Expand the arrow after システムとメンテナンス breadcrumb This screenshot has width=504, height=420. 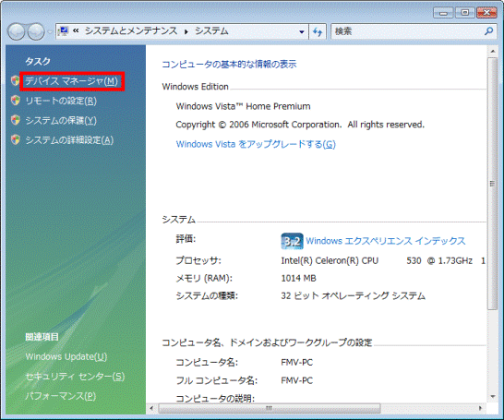pos(186,31)
